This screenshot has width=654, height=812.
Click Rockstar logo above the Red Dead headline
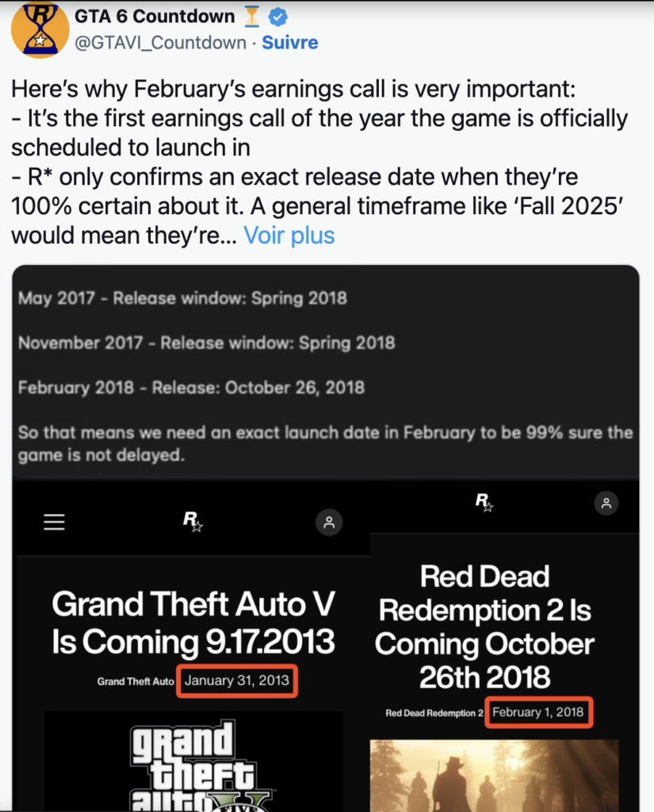click(x=484, y=502)
